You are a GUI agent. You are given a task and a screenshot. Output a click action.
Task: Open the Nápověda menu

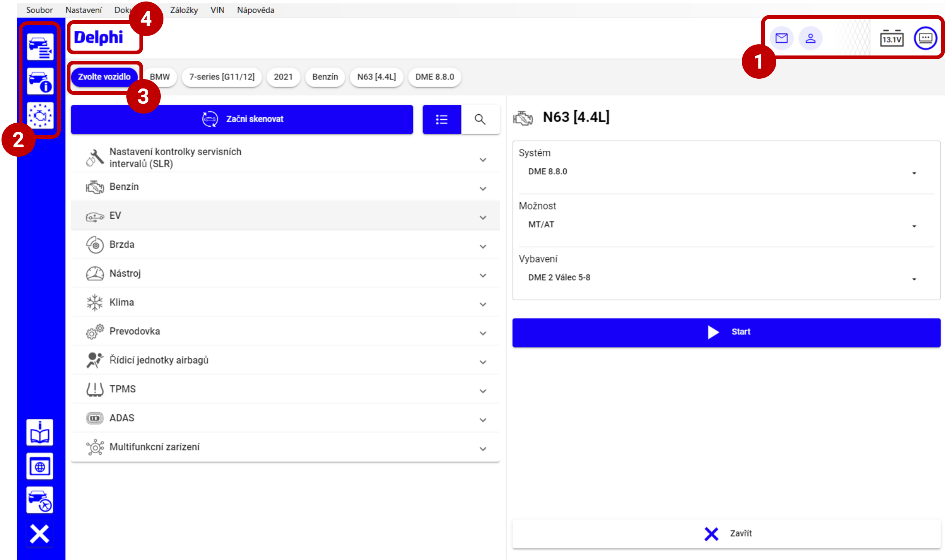tap(256, 10)
